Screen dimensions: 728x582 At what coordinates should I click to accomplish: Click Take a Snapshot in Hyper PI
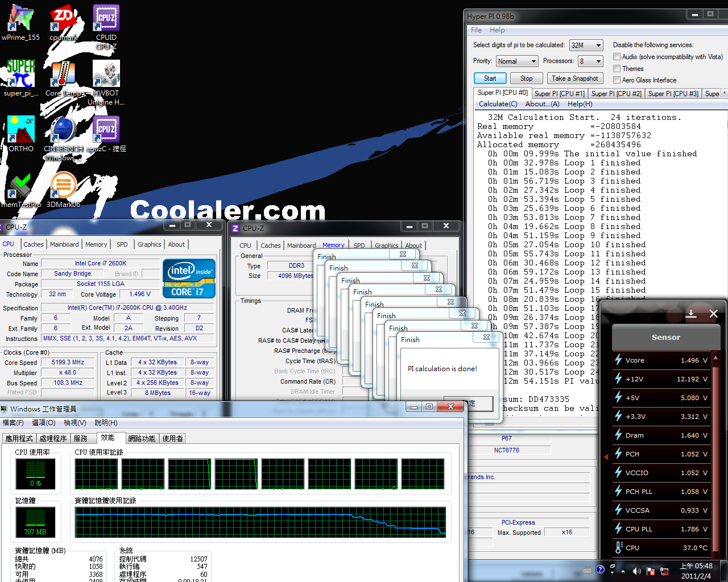point(575,78)
